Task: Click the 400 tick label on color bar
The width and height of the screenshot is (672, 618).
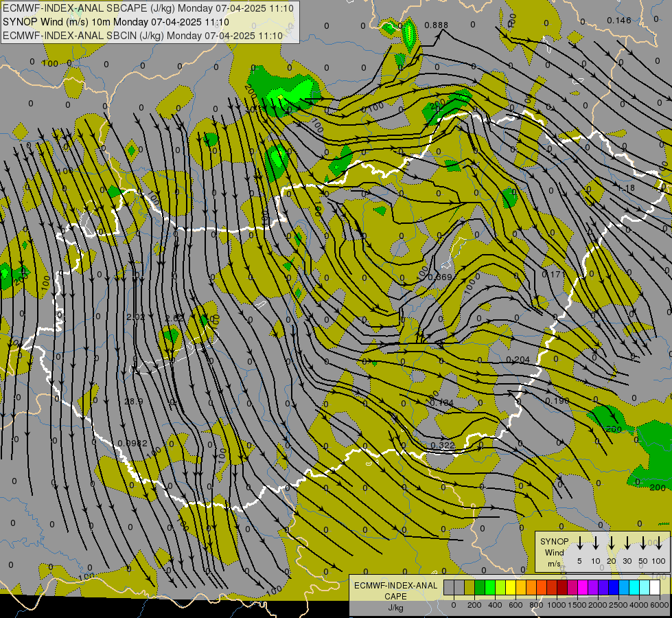Action: click(495, 605)
